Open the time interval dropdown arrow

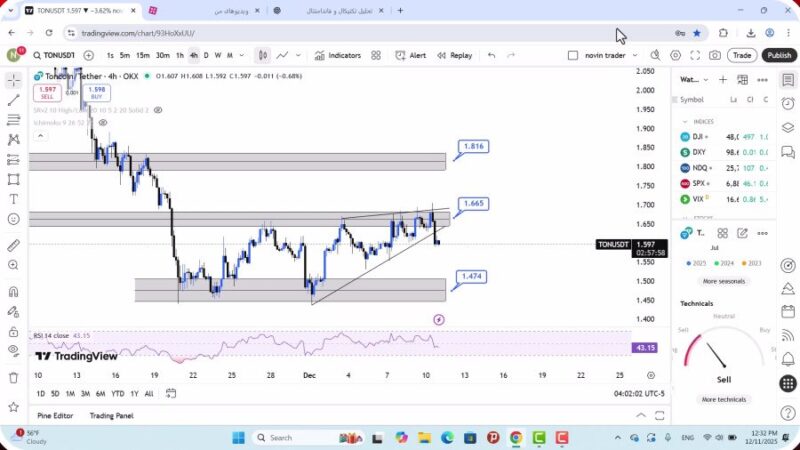(242, 56)
